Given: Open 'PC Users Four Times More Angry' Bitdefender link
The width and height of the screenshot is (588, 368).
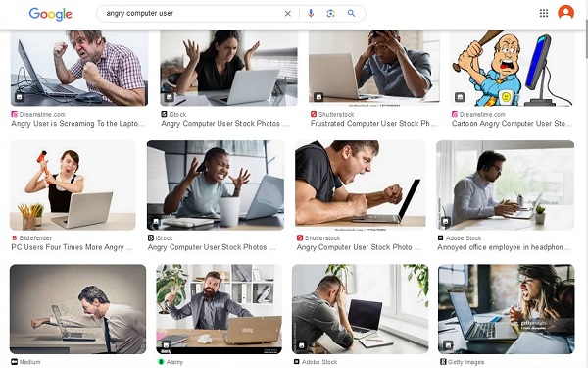Looking at the screenshot, I should (72, 247).
